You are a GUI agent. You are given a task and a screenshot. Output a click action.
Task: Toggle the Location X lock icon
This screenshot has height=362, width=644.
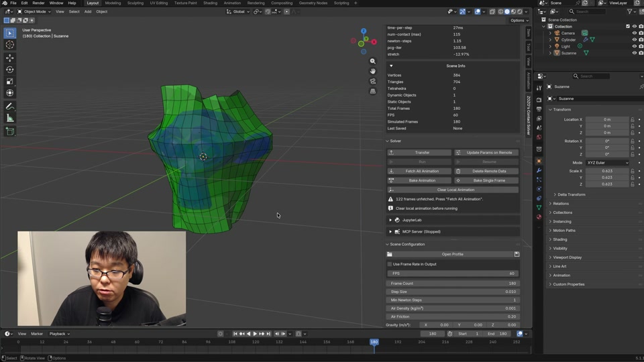click(x=633, y=119)
